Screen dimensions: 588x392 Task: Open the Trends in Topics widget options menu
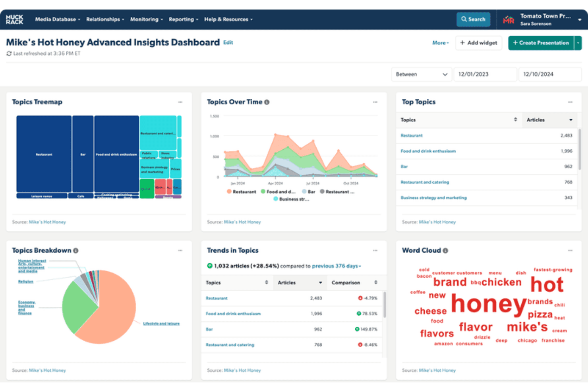point(375,251)
